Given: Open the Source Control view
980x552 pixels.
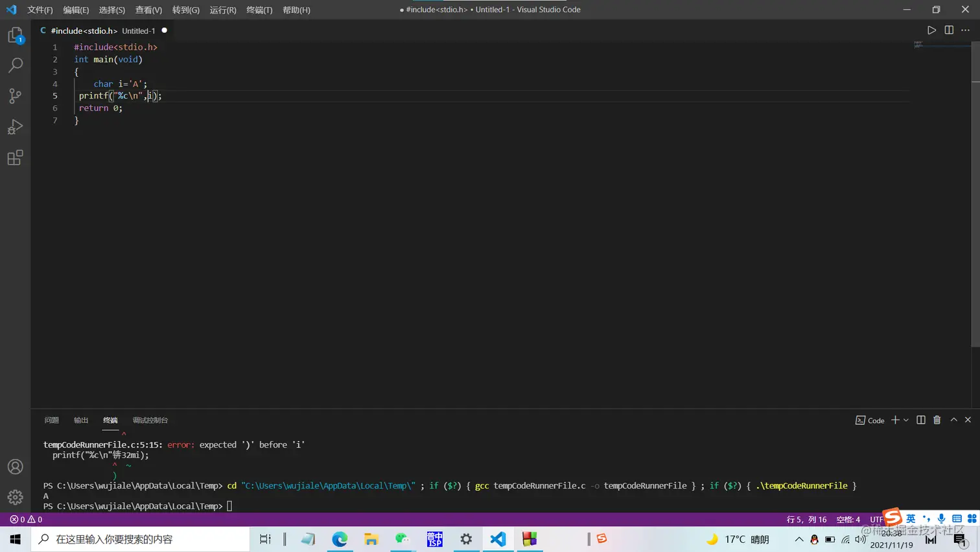Looking at the screenshot, I should point(16,96).
